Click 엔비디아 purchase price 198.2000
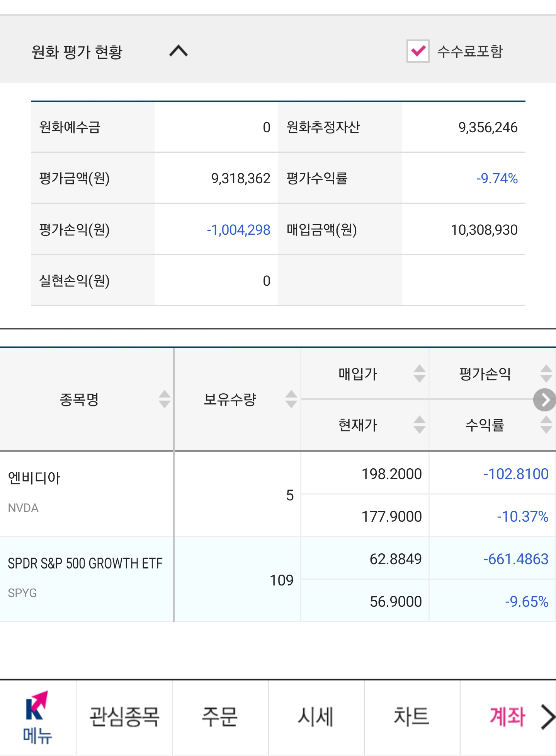Image resolution: width=556 pixels, height=756 pixels. pos(391,474)
